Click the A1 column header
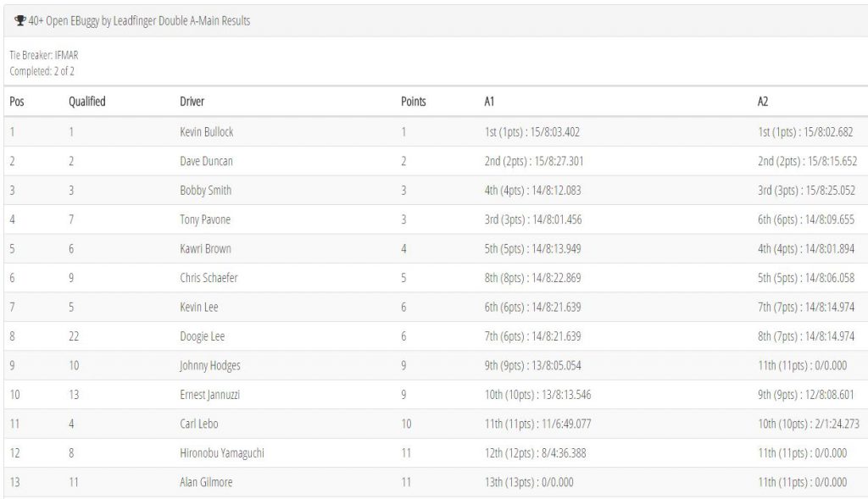 pyautogui.click(x=489, y=101)
